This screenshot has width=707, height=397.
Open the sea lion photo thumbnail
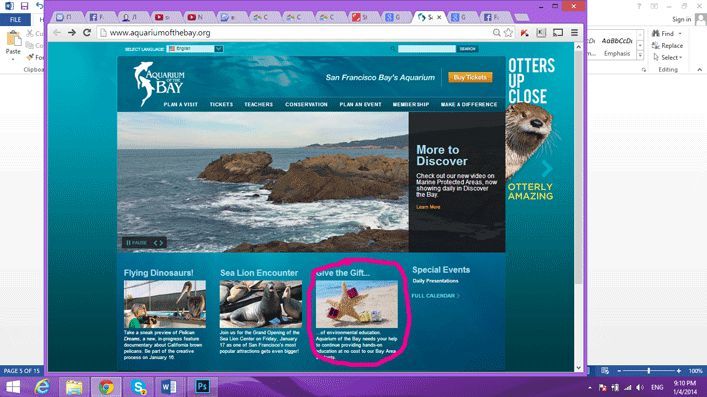point(261,304)
